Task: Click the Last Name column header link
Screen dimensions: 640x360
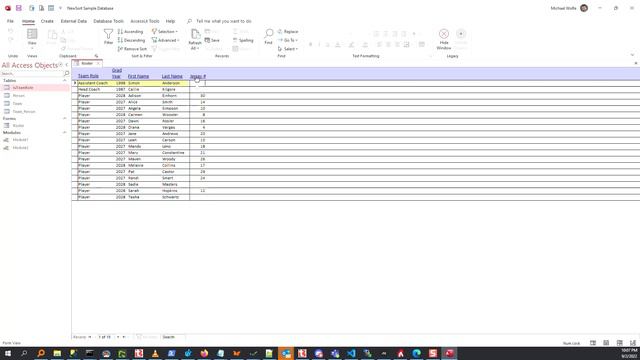Action: coord(172,76)
